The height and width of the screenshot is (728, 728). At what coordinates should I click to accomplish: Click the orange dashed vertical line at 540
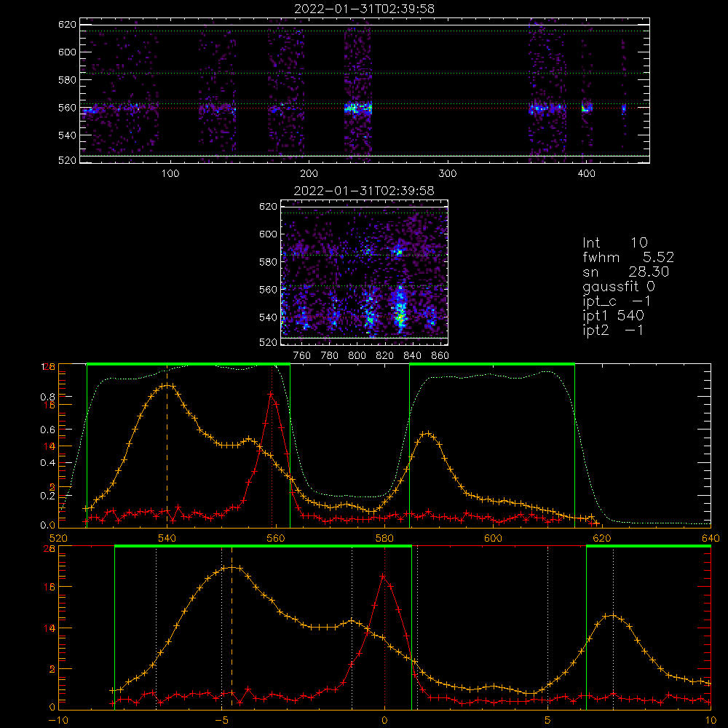point(167,446)
